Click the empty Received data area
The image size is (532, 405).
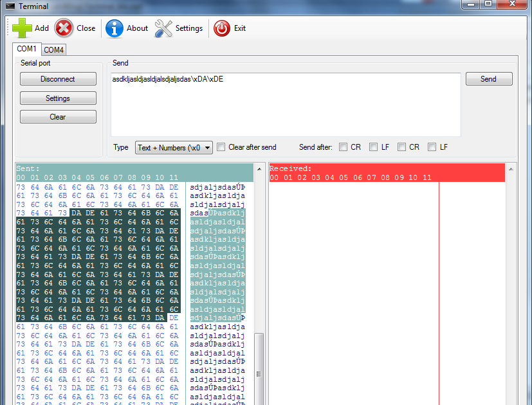[x=354, y=292]
